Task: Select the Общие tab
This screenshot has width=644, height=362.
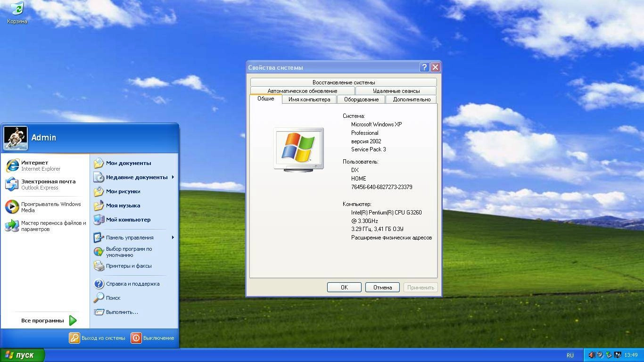Action: (265, 99)
